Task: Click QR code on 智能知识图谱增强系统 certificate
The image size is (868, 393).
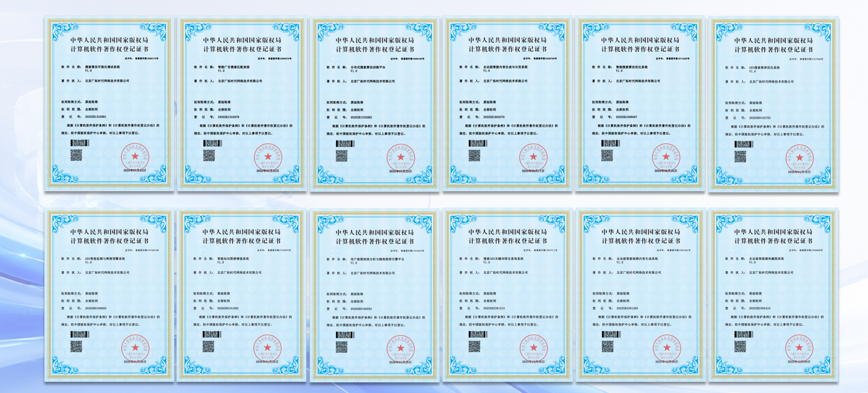Action: tap(209, 346)
